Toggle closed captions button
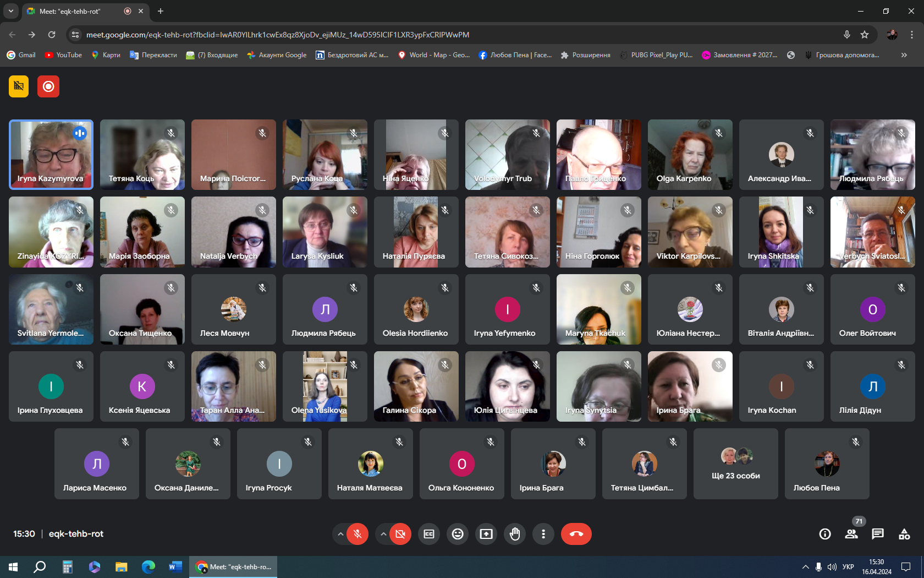The width and height of the screenshot is (924, 578). click(429, 534)
